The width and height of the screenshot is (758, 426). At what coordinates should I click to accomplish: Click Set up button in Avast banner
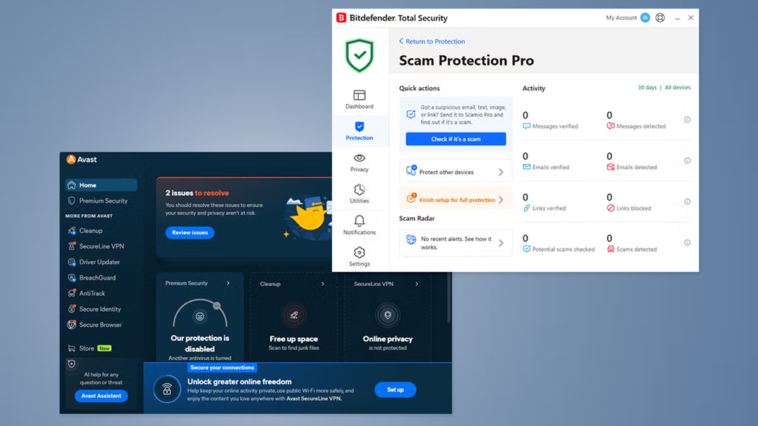pyautogui.click(x=395, y=390)
